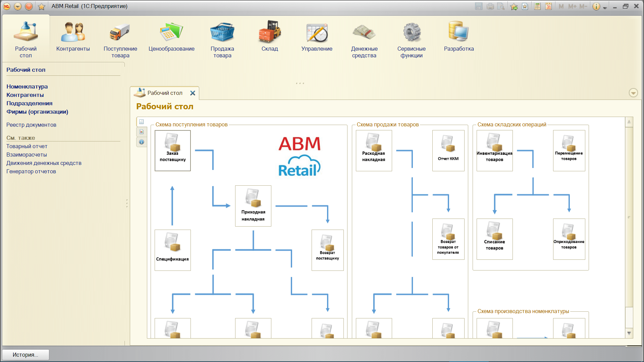Open the Оприходование товаров tile
644x362 pixels.
[569, 239]
